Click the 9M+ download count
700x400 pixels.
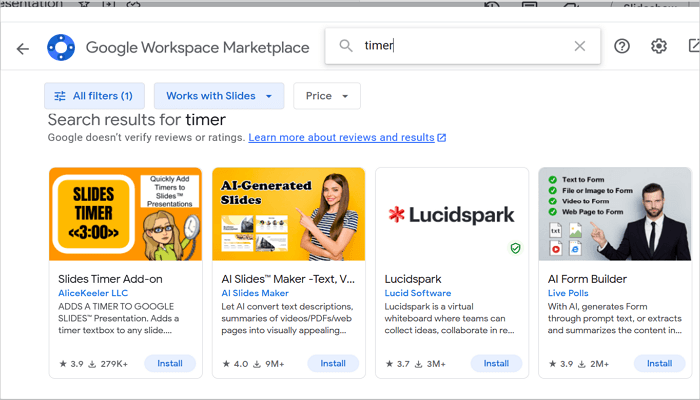point(269,364)
